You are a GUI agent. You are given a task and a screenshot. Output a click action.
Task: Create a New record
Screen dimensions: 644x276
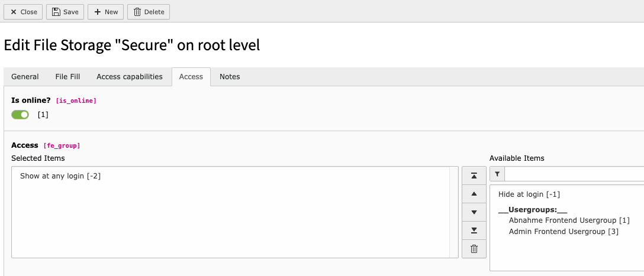pyautogui.click(x=106, y=12)
